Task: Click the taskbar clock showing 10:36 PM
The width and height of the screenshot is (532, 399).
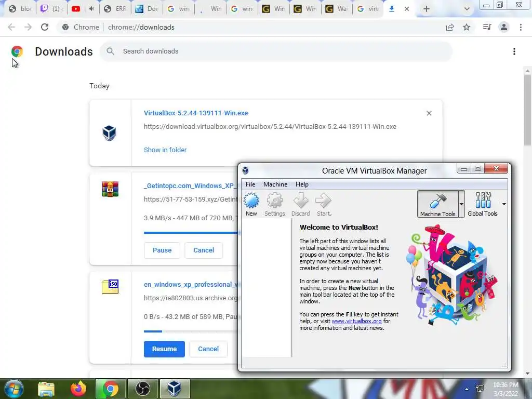Action: point(505,389)
